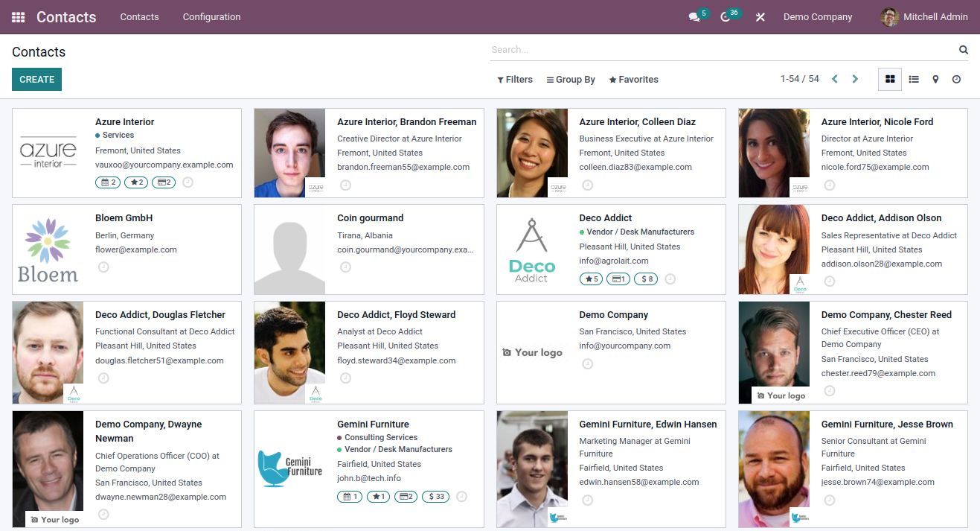Image resolution: width=980 pixels, height=531 pixels.
Task: Click the search magnifier icon
Action: pyautogui.click(x=963, y=50)
